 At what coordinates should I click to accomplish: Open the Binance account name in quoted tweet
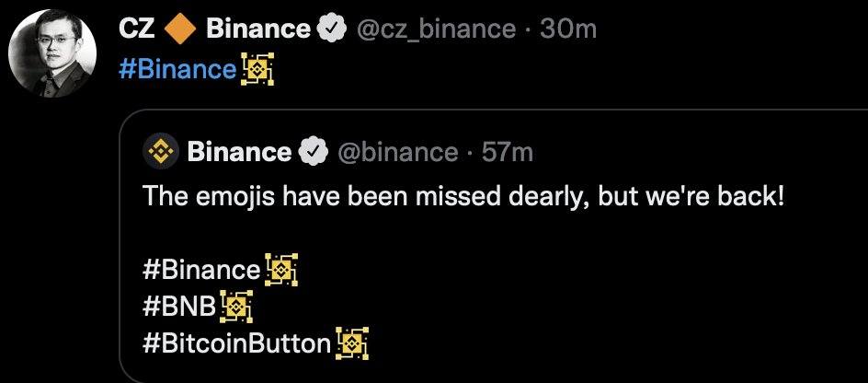pos(239,151)
